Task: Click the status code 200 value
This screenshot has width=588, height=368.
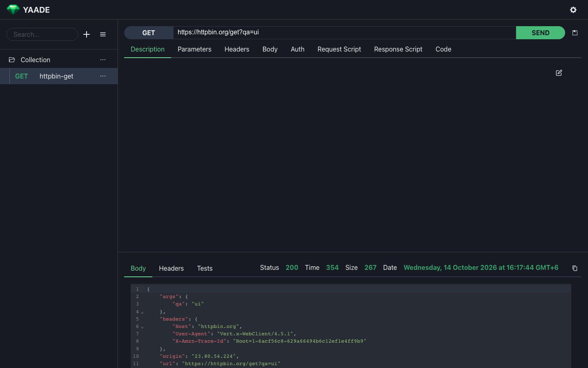Action: point(292,267)
